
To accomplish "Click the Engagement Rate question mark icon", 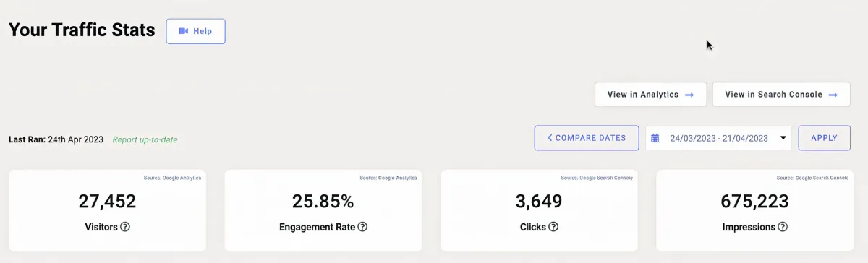I will tap(362, 227).
